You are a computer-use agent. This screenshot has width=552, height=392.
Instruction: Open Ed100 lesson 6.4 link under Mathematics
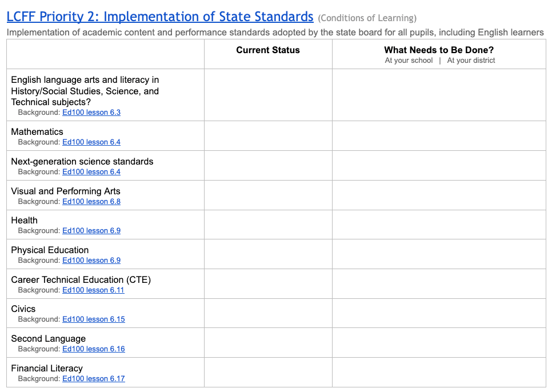[91, 142]
